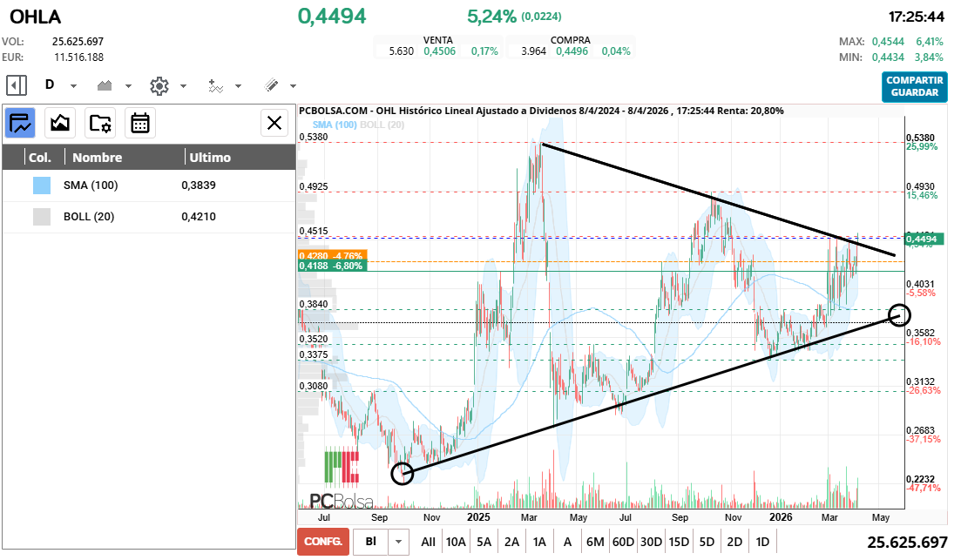Open the chart patterns panel icon
This screenshot has height=560, width=961.
pyautogui.click(x=60, y=123)
